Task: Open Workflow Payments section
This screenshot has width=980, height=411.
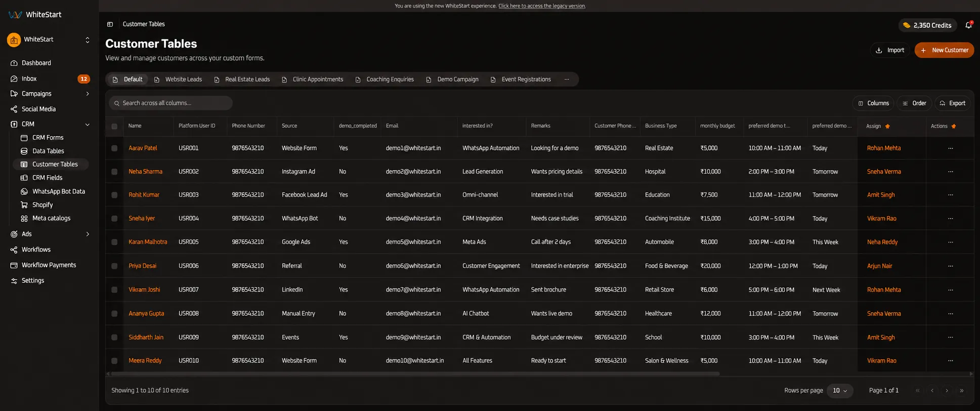Action: 50,265
